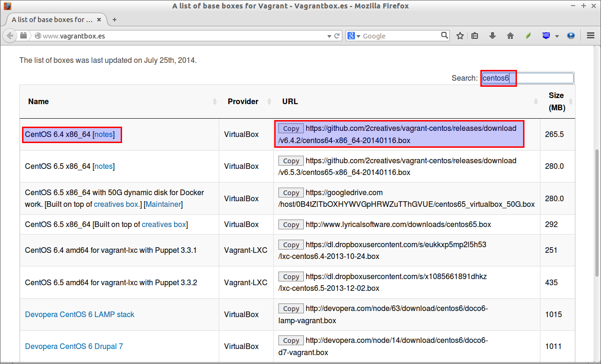Image resolution: width=601 pixels, height=364 pixels.
Task: Minimize the Firefox window
Action: point(574,6)
